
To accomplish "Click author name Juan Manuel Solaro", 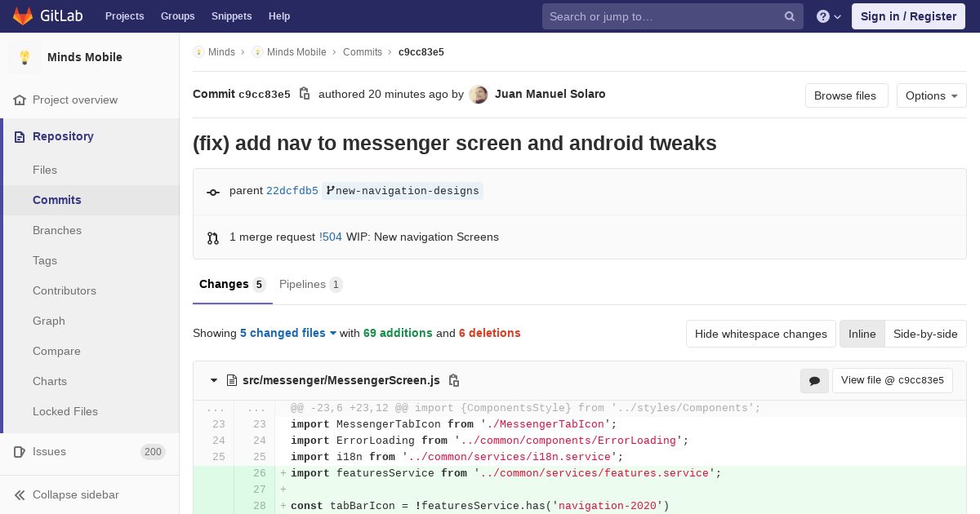I will (x=550, y=94).
